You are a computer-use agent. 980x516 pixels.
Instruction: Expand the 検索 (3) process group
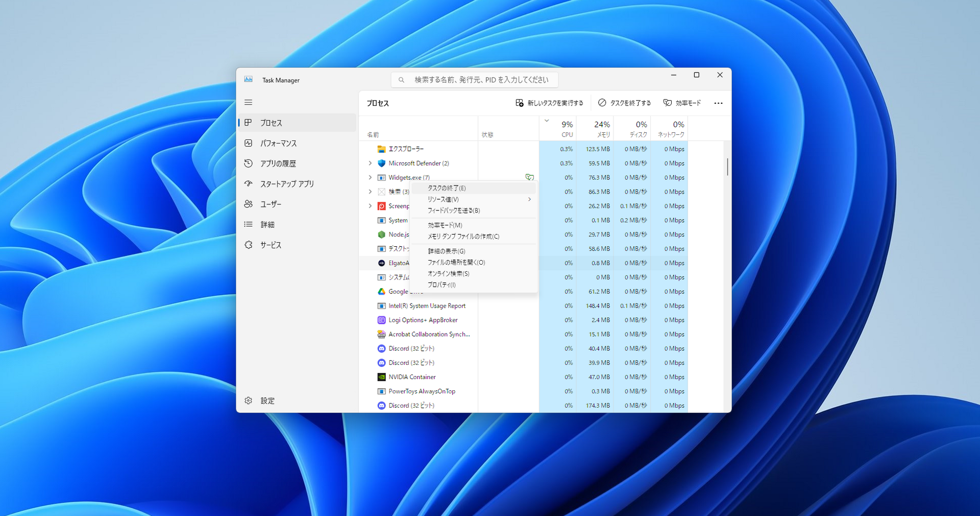coord(370,192)
